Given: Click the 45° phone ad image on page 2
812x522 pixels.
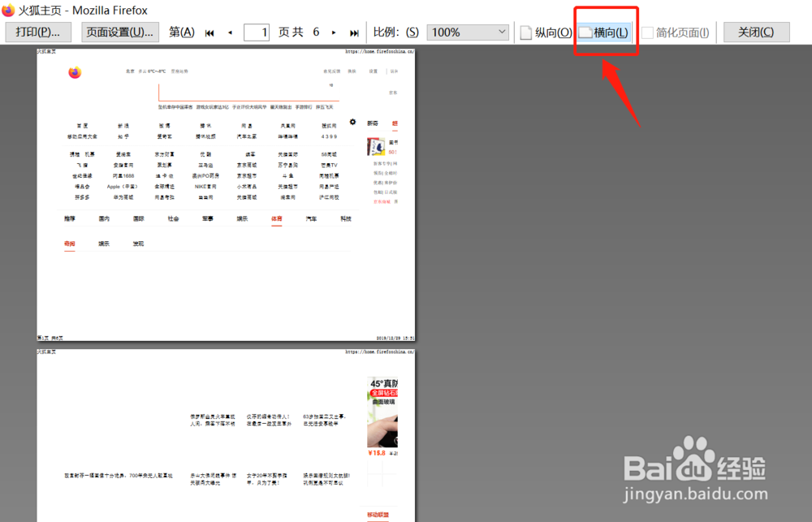Looking at the screenshot, I should (x=382, y=412).
